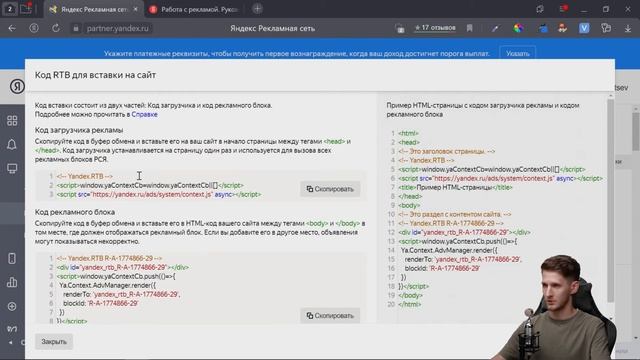640x360 pixels.
Task: Open the downloads arrow icon
Action: (628, 29)
